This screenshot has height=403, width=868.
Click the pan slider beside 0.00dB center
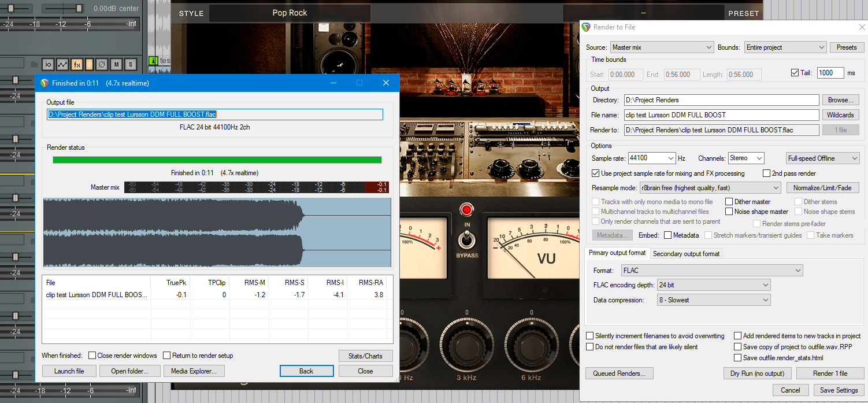[x=79, y=9]
